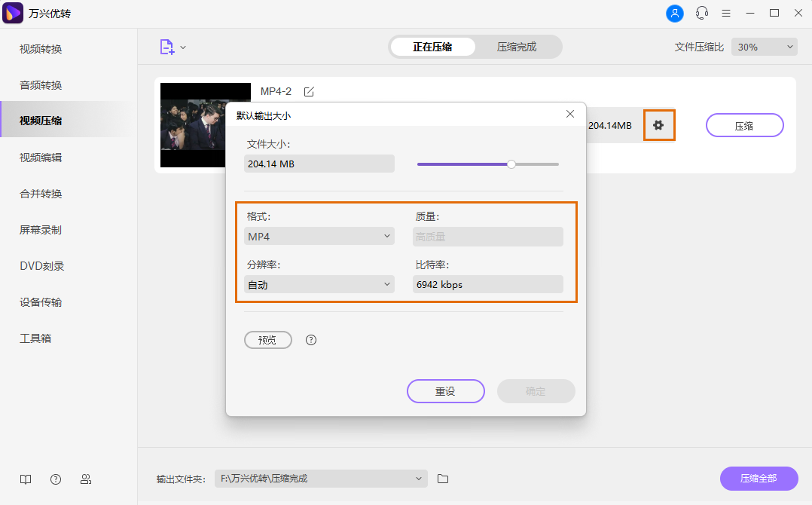Viewport: 812px width, 505px height.
Task: Click the help question mark beside 预览
Action: coord(310,340)
